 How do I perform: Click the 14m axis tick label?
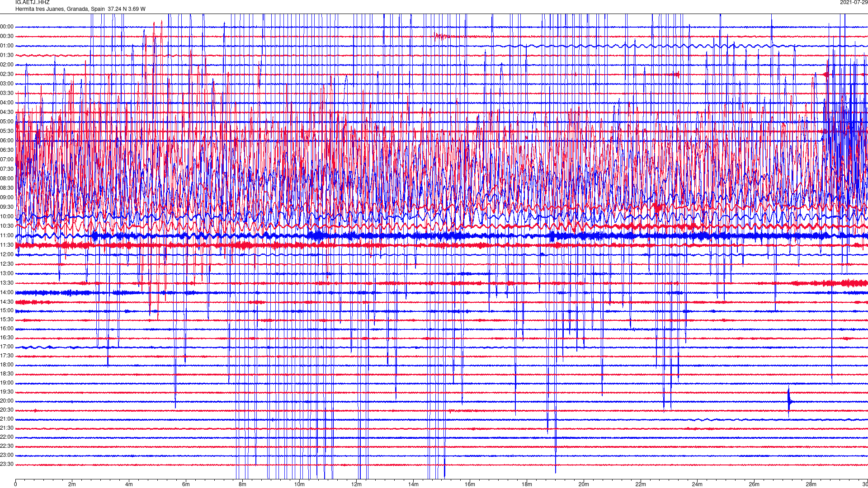(413, 484)
